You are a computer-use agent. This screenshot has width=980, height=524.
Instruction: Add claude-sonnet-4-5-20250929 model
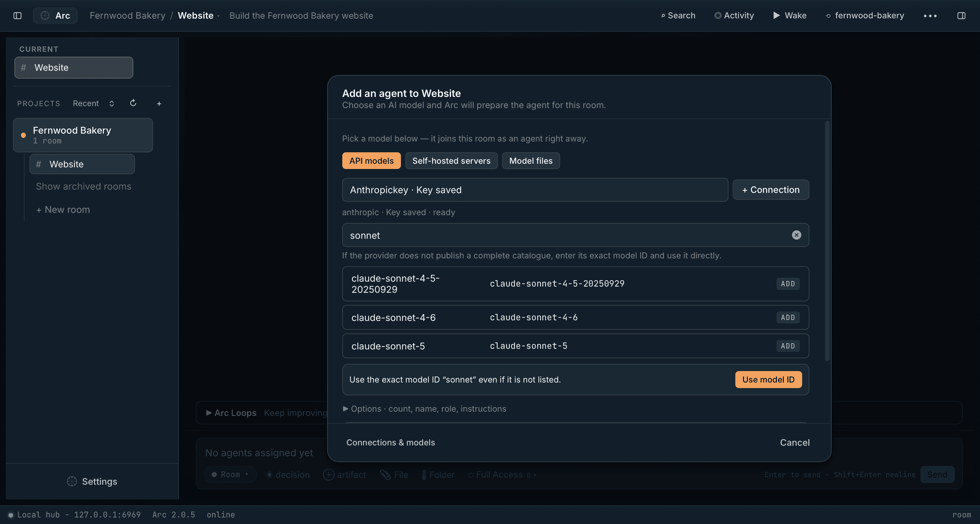tap(788, 284)
